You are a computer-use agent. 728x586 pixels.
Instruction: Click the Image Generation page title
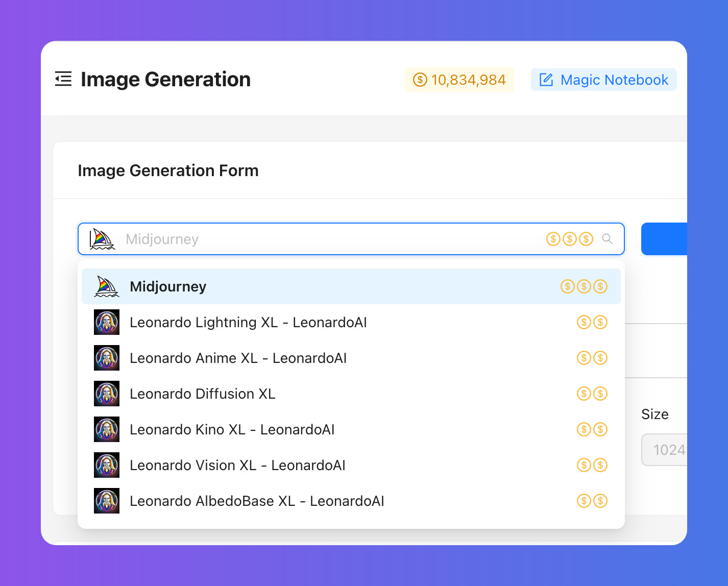[x=165, y=80]
